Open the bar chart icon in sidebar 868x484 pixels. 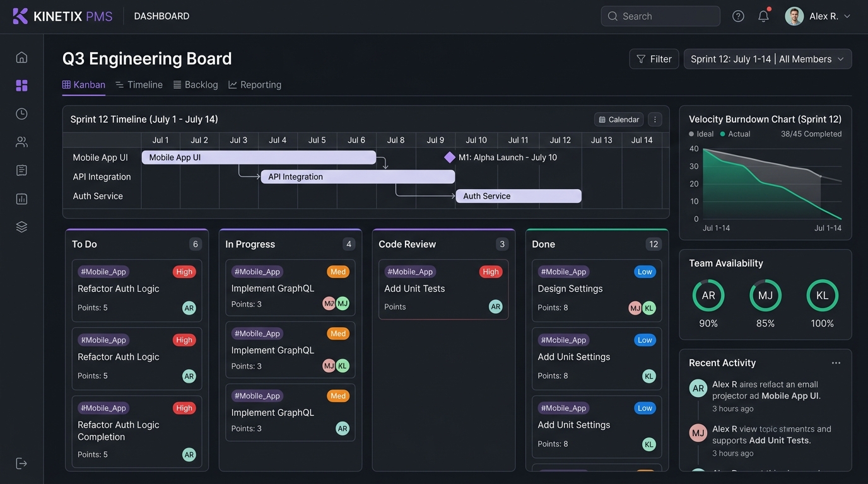[x=21, y=199]
